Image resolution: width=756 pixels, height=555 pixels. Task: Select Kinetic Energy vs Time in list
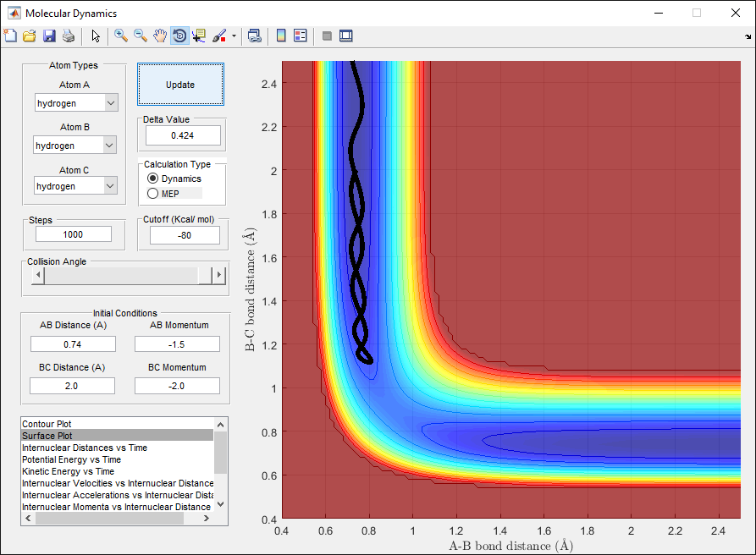tap(68, 471)
